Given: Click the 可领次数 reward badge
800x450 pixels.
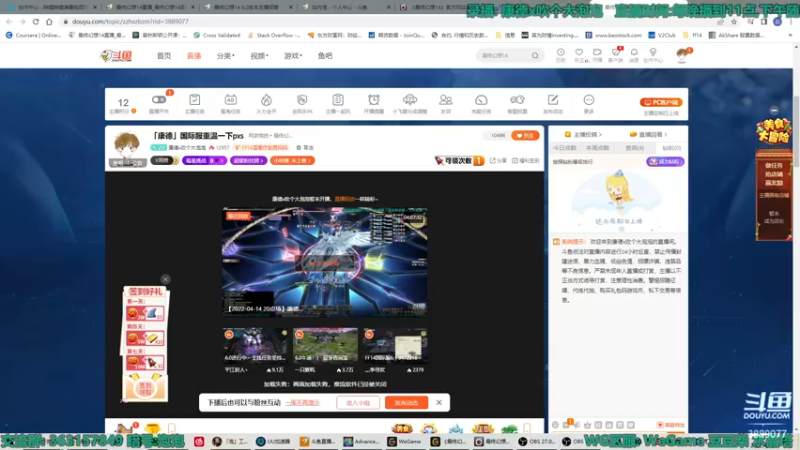Looking at the screenshot, I should [x=459, y=160].
